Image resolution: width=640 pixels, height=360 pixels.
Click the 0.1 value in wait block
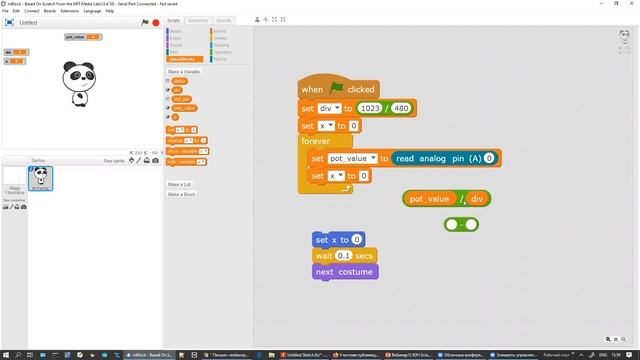343,256
